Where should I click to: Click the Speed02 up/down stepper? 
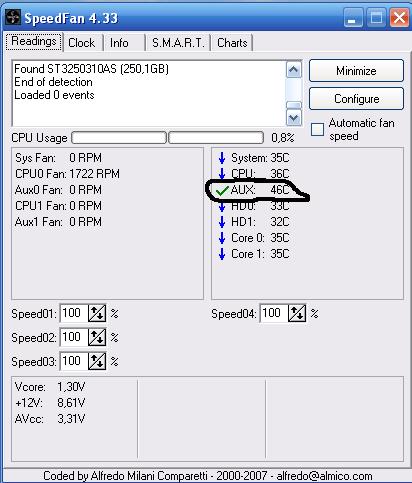coord(97,337)
